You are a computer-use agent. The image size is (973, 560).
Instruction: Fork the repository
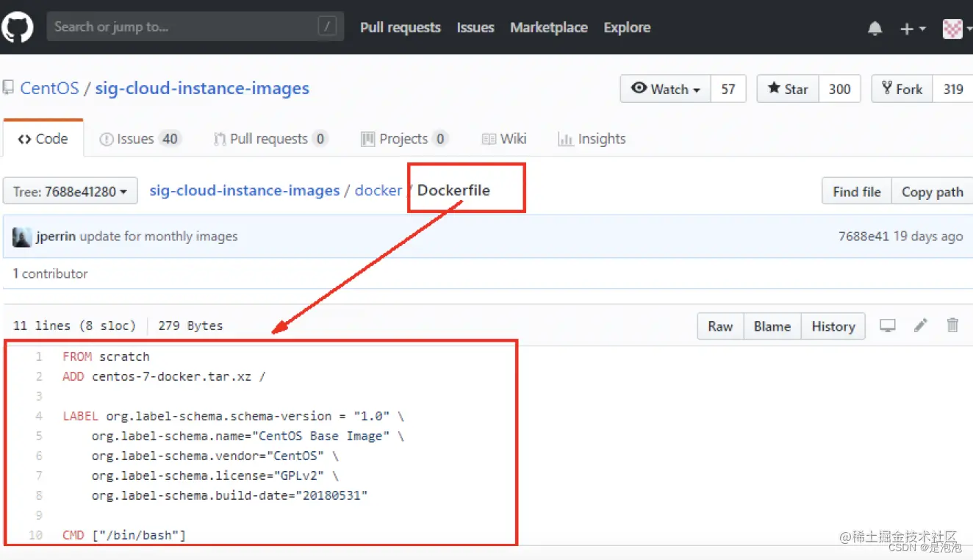(x=902, y=89)
